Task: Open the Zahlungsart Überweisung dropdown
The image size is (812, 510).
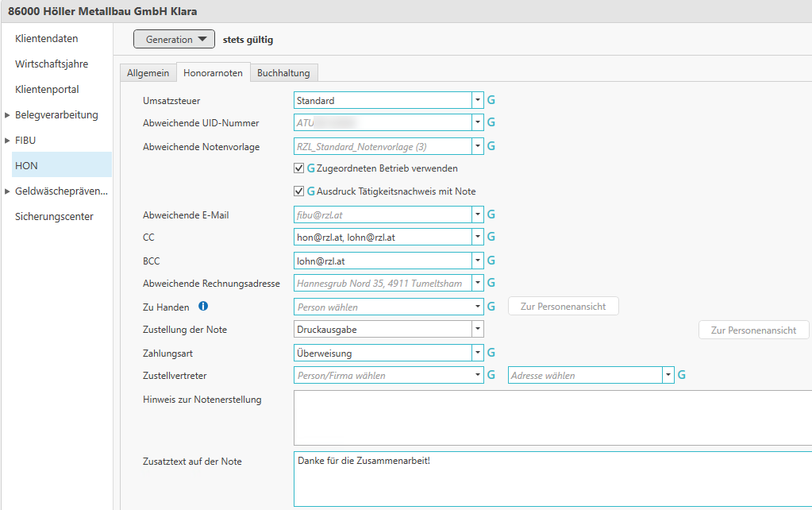Action: coord(477,353)
